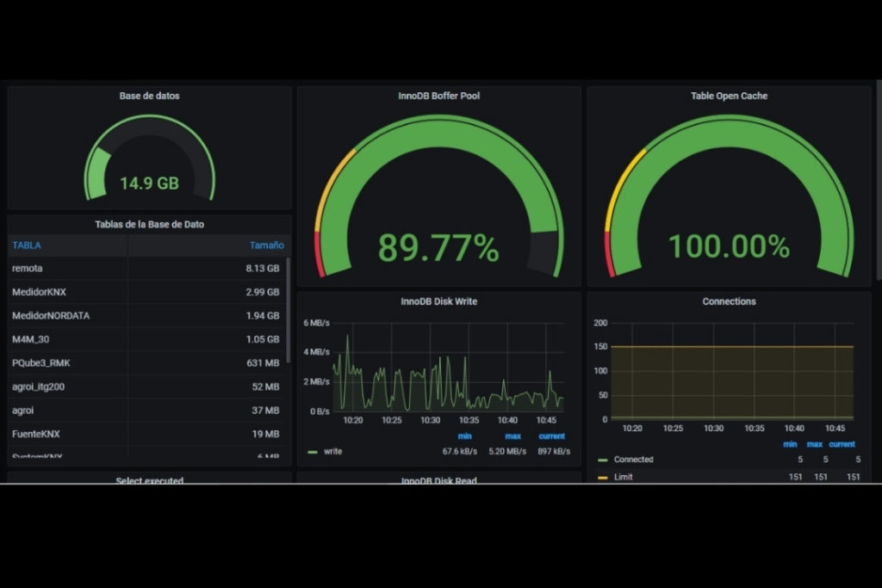
Task: Click the yellow Limit legend color marker
Action: pyautogui.click(x=602, y=477)
